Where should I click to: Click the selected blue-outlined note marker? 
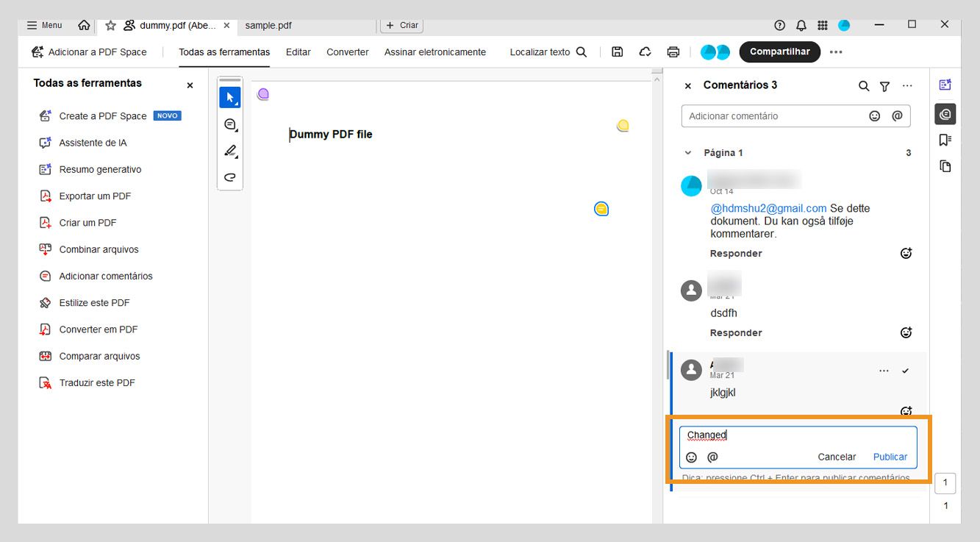[x=601, y=210]
